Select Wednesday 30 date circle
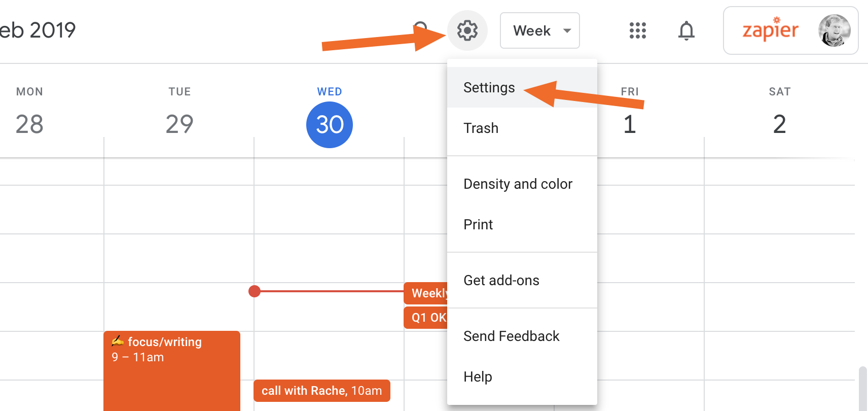 pos(330,125)
